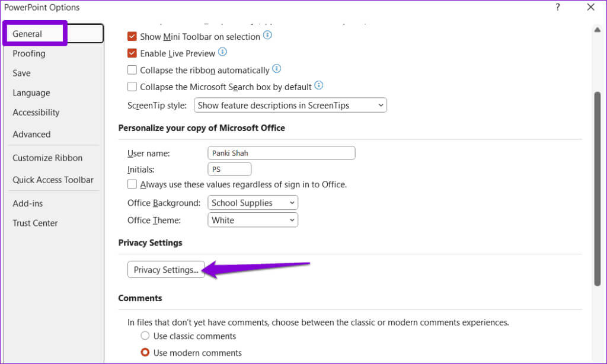Enable Collapse the ribbon automatically checkbox
The width and height of the screenshot is (607, 364).
point(132,70)
